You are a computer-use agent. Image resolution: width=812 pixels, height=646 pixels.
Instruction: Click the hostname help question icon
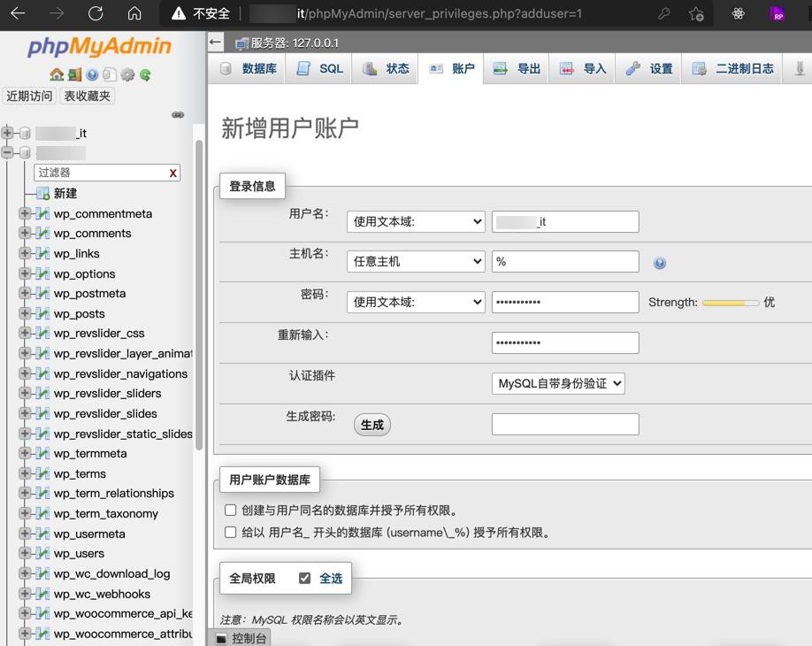[659, 263]
